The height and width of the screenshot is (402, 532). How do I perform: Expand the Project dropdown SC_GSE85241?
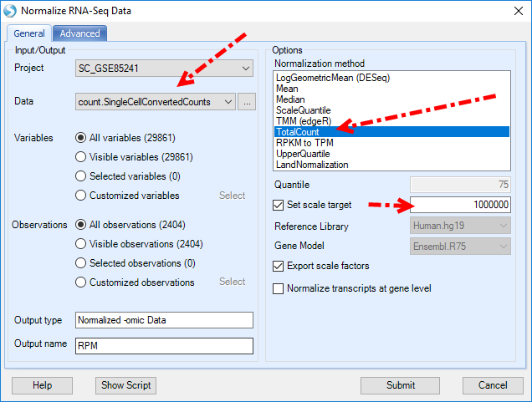[x=164, y=69]
